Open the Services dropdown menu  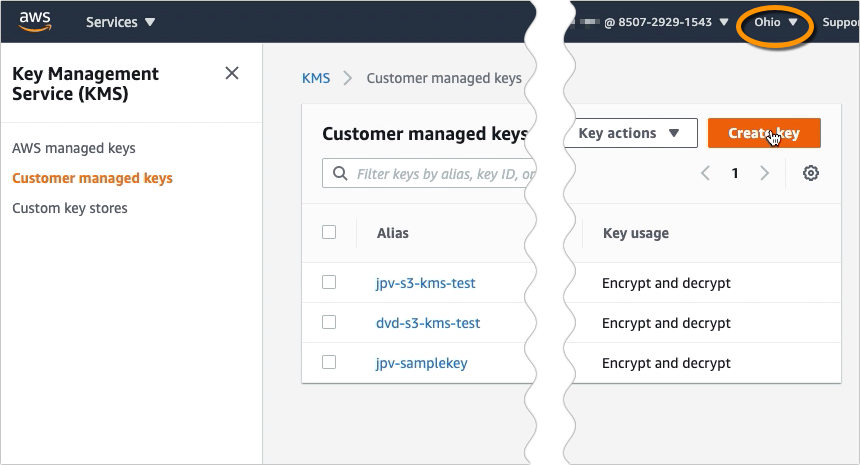120,21
